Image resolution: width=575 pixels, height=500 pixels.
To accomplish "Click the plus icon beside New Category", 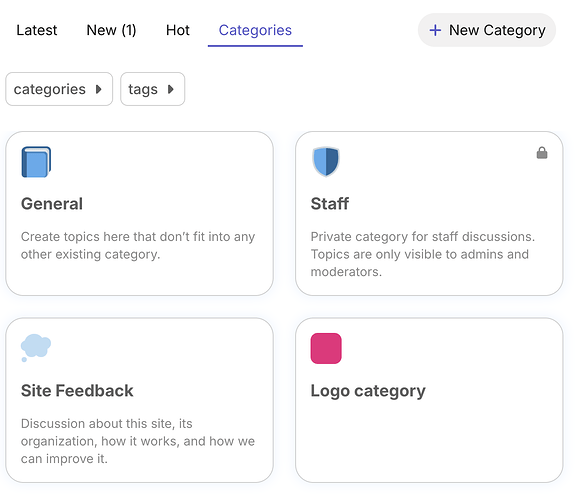I will (x=435, y=30).
